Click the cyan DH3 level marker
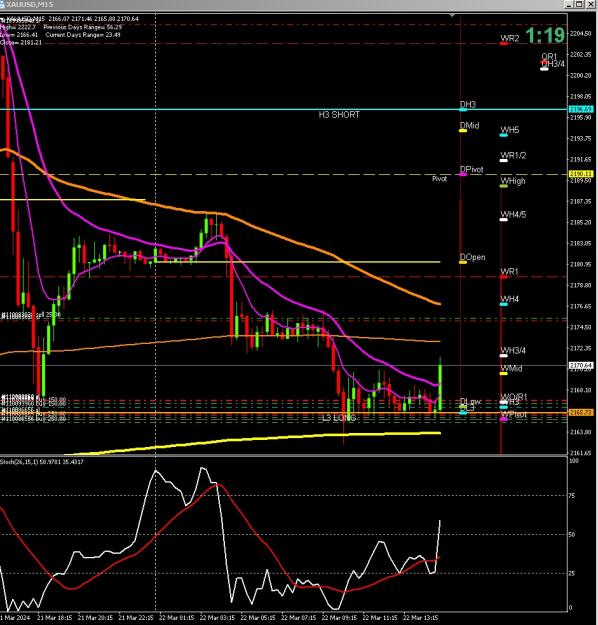The height and width of the screenshot is (625, 598). coord(463,109)
